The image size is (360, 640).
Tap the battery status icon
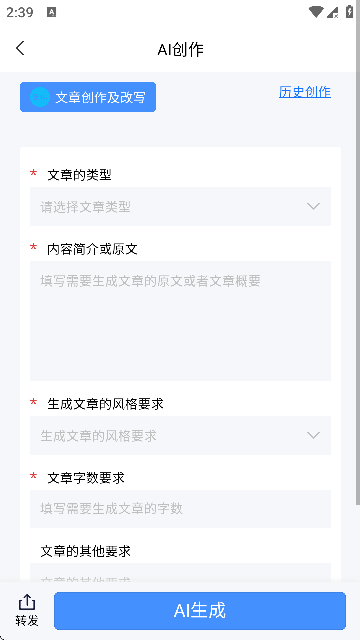[x=349, y=12]
